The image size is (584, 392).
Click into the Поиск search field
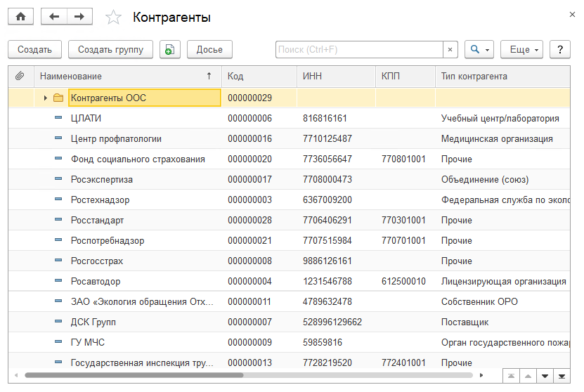(358, 49)
